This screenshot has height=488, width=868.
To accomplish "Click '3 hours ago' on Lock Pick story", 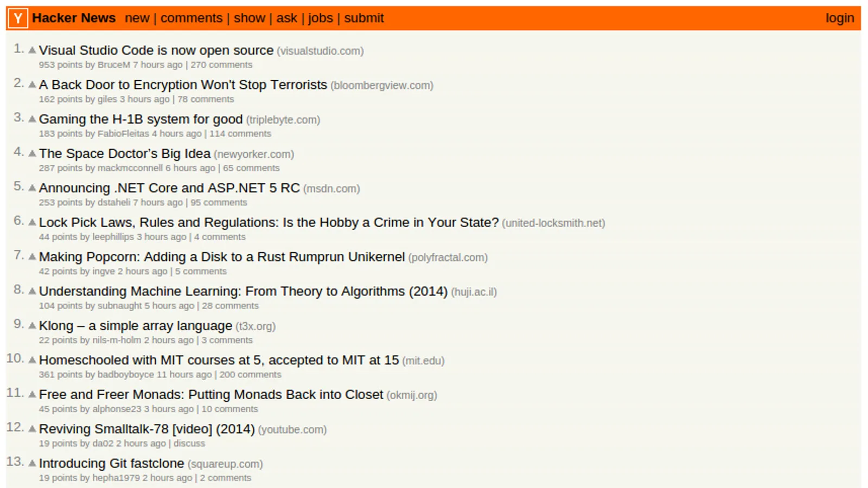I will click(x=162, y=237).
